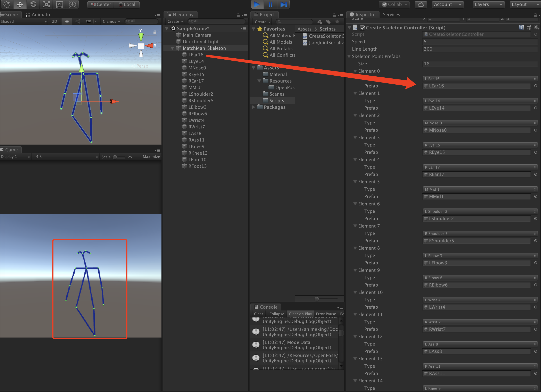This screenshot has height=392, width=541.
Task: Disable Create Skeleton Controller script checkbox
Action: [x=362, y=28]
